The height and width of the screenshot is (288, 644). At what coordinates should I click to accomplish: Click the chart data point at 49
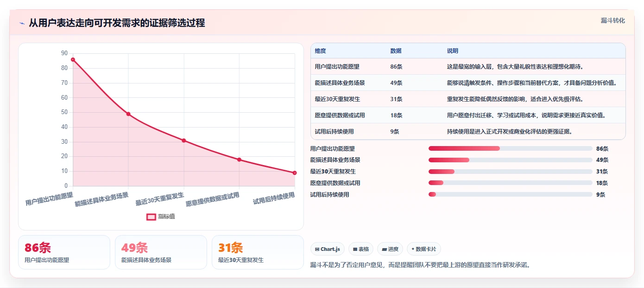[x=128, y=114]
